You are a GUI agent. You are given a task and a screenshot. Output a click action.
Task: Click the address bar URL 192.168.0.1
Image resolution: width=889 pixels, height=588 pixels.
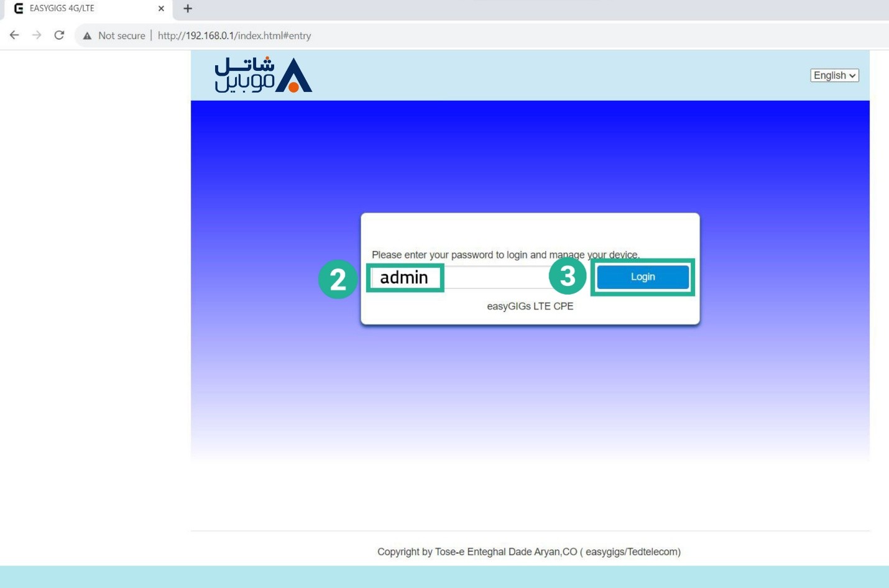tap(234, 36)
